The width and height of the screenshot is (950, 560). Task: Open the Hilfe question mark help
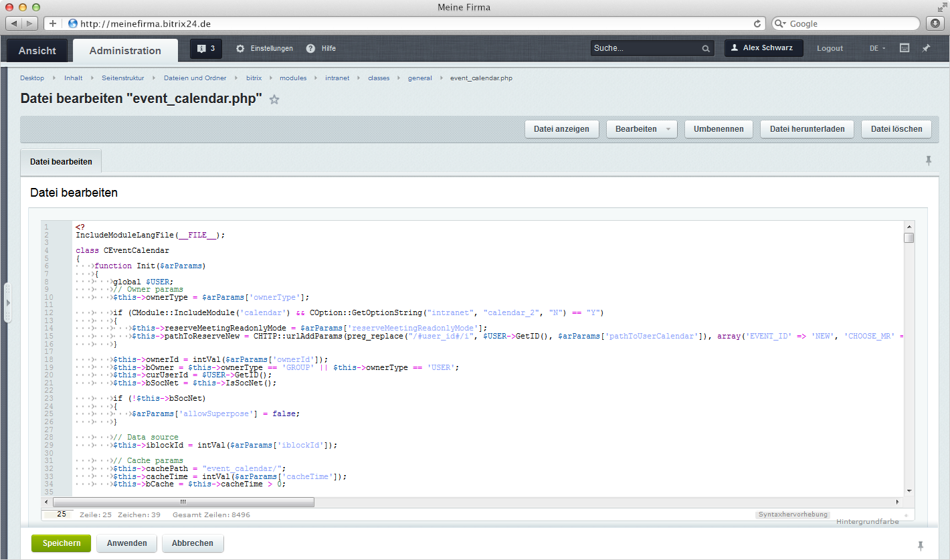321,48
